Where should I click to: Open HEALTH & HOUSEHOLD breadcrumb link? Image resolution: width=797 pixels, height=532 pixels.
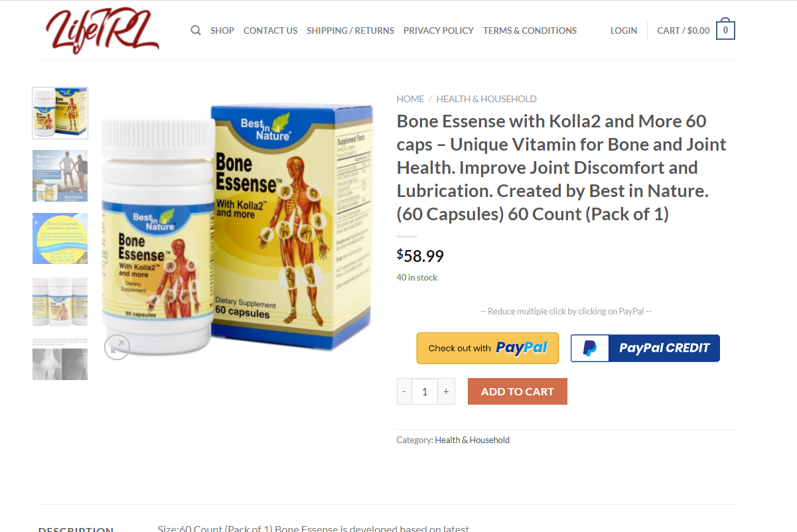click(486, 99)
